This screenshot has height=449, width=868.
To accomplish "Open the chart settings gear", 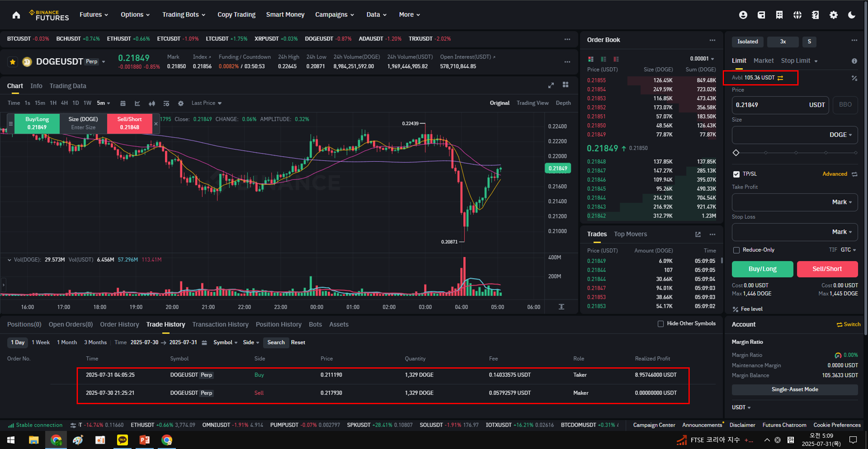I will [x=181, y=103].
